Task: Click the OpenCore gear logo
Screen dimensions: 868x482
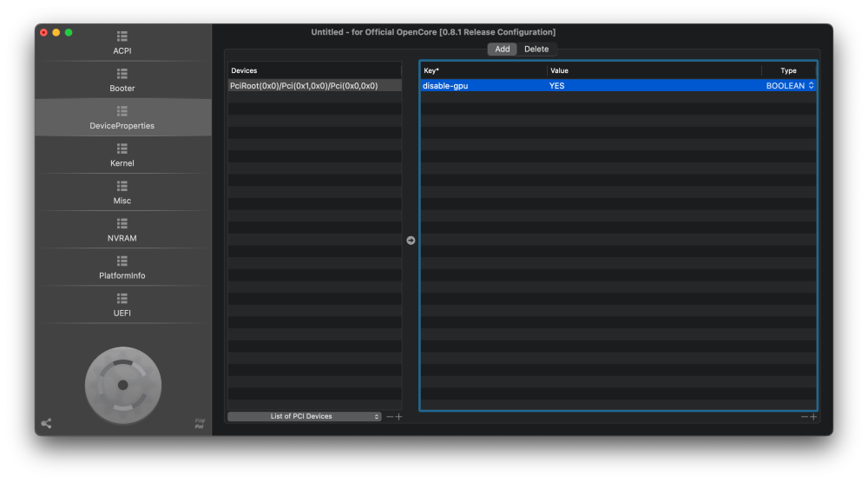Action: [x=123, y=385]
